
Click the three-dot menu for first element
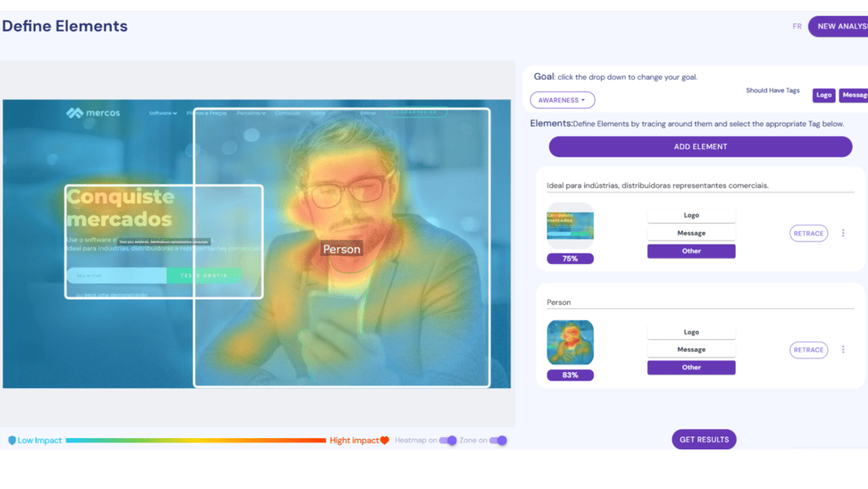843,233
